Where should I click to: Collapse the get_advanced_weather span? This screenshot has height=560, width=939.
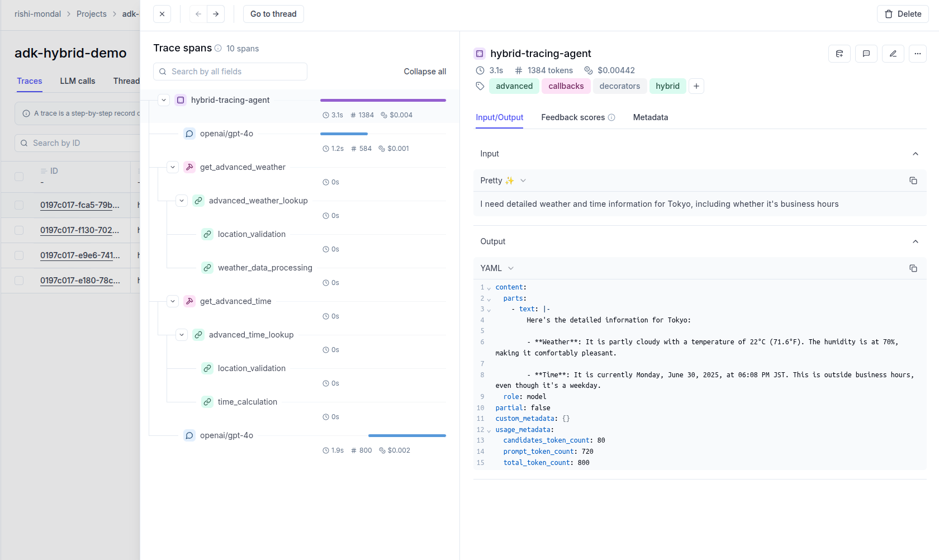point(172,167)
